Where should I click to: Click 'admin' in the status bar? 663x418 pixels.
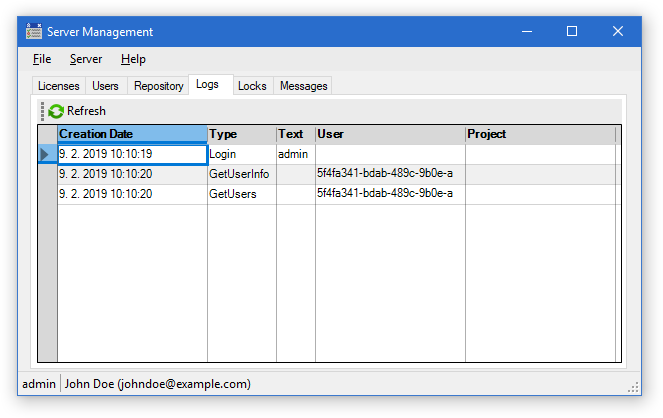[39, 384]
